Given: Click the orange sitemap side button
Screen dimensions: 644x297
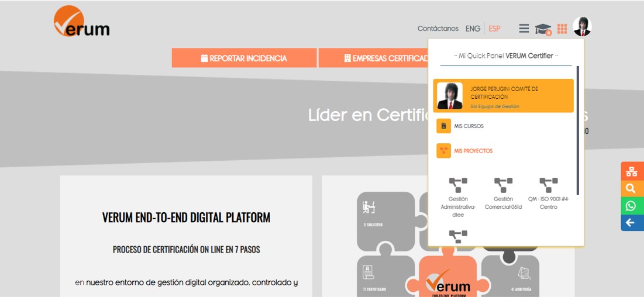Looking at the screenshot, I should point(631,171).
